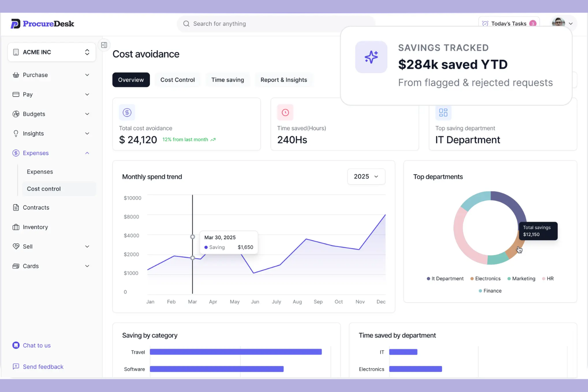Viewport: 588px width, 392px height.
Task: Click the Budgets pie icon
Action: (x=16, y=114)
